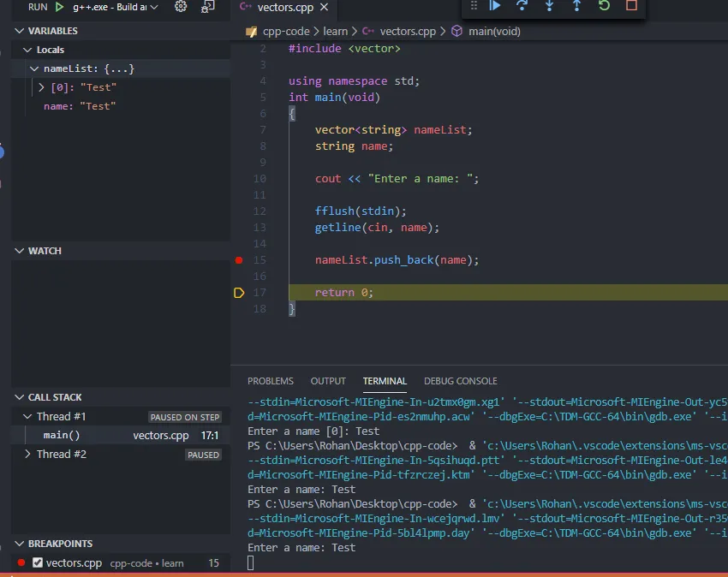Open launch.json with the gear icon

pos(181,7)
